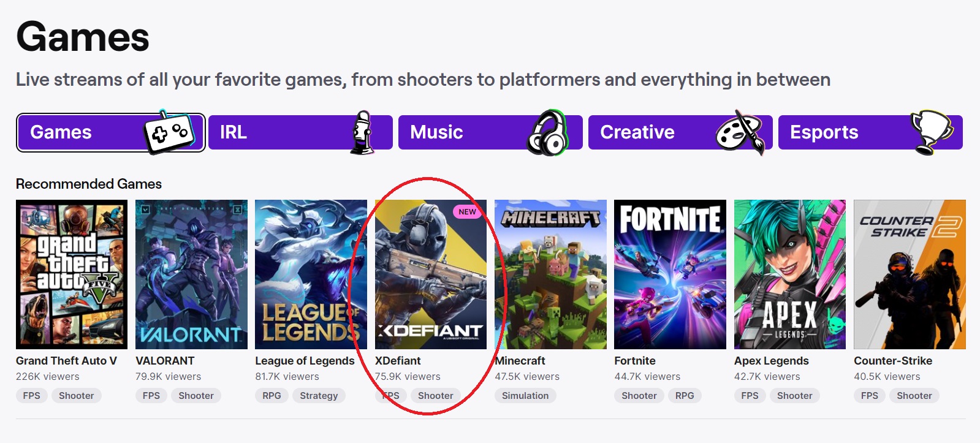Open the Counter-Strike 2 cover art
The image size is (980, 443).
[910, 275]
